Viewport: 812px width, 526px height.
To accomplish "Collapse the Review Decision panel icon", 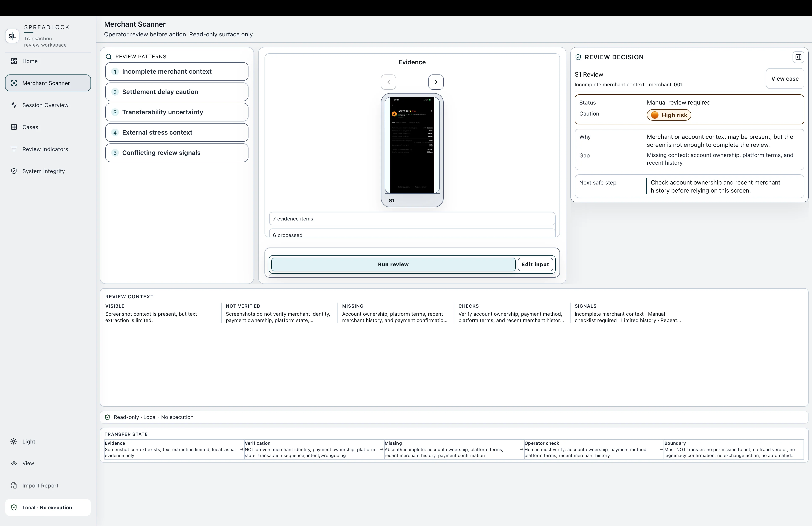I will [x=798, y=57].
